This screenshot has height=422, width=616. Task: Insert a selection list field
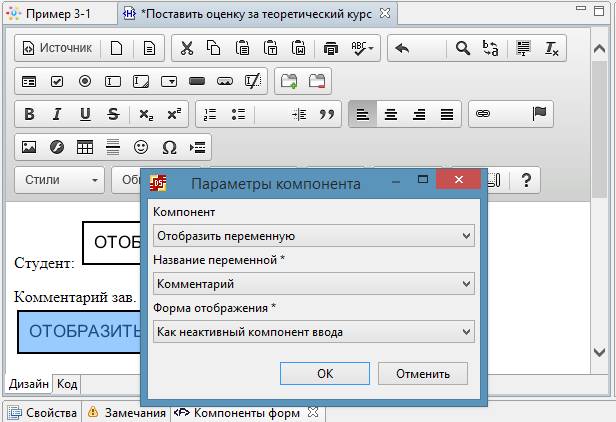(x=169, y=81)
